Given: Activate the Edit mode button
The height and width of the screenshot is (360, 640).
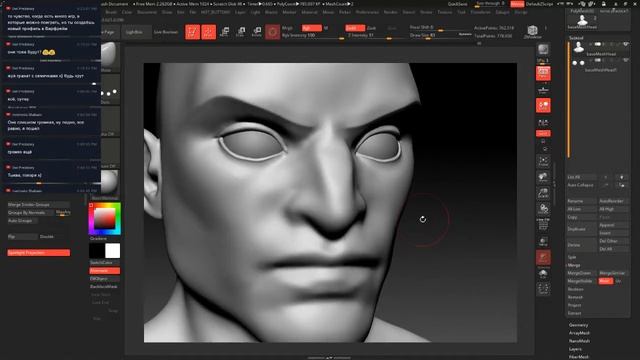Looking at the screenshot, I should pos(192,32).
